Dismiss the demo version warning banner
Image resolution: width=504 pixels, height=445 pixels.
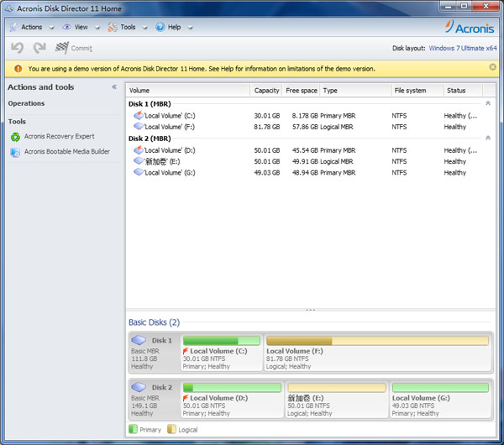pos(492,67)
